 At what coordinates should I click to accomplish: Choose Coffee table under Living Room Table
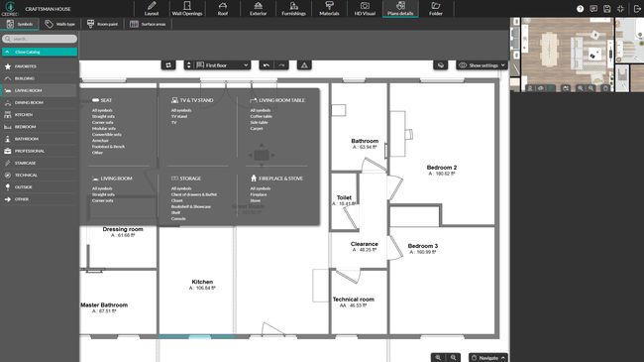click(x=261, y=116)
